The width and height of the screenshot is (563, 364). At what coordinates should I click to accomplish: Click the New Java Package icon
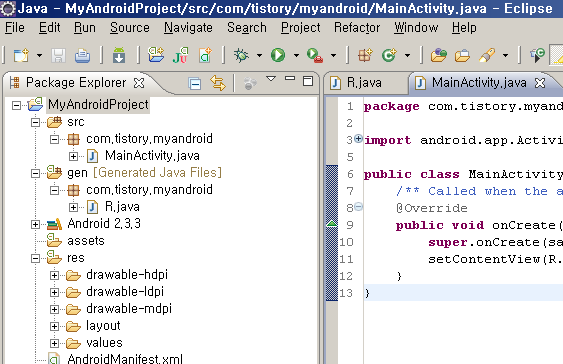[x=366, y=55]
